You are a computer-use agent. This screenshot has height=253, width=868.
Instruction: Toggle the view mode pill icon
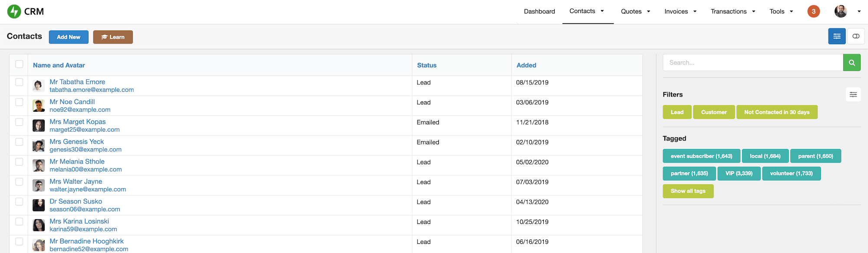856,36
